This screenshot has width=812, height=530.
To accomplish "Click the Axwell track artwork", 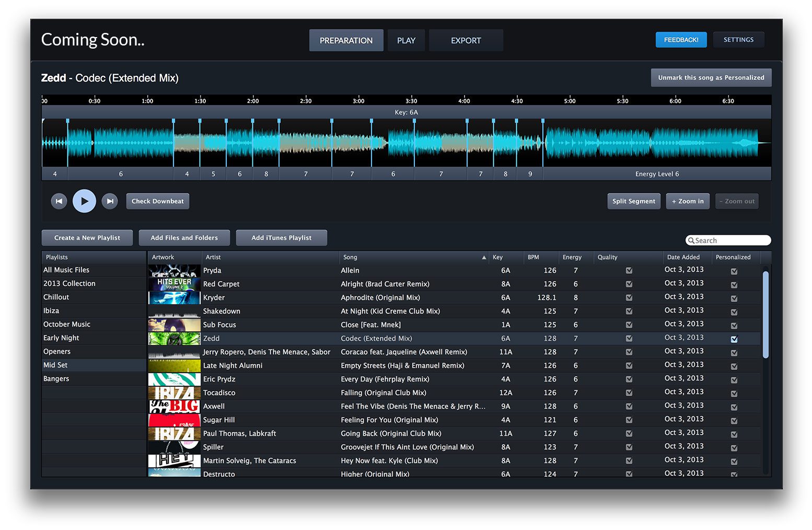I will pos(174,407).
